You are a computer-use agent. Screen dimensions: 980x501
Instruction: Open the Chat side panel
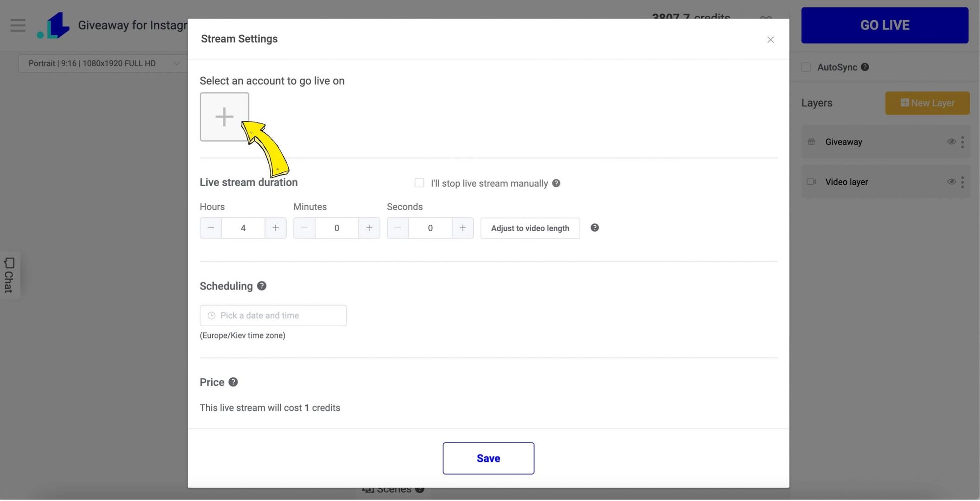point(9,275)
